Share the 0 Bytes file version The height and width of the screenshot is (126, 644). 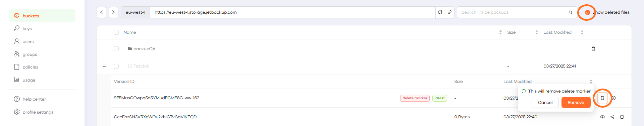pyautogui.click(x=612, y=117)
